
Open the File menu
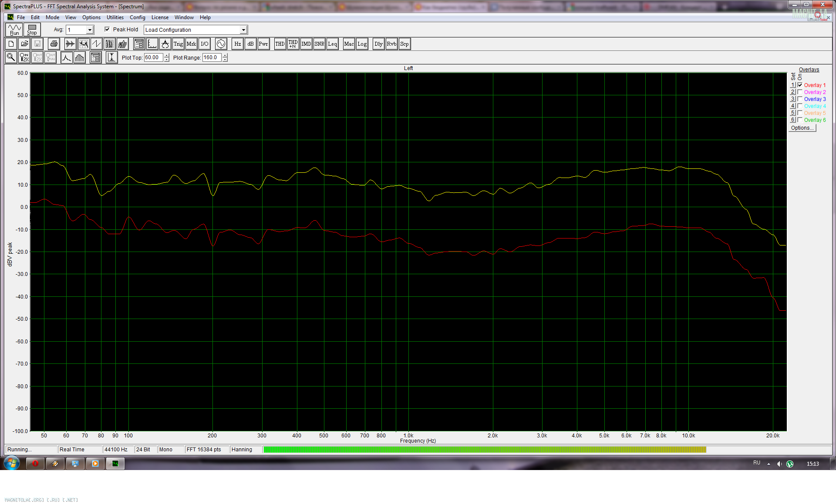click(20, 17)
